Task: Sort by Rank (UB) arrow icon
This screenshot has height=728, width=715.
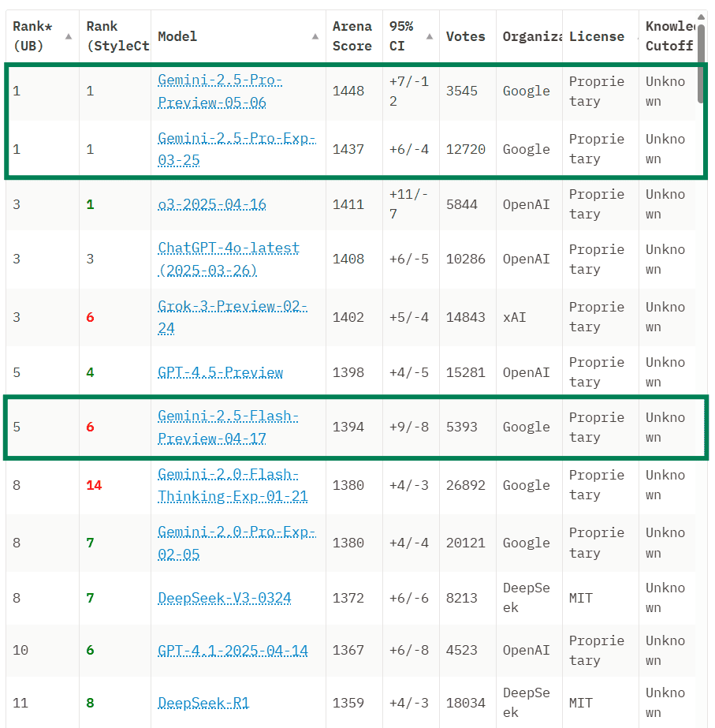Action: [69, 37]
